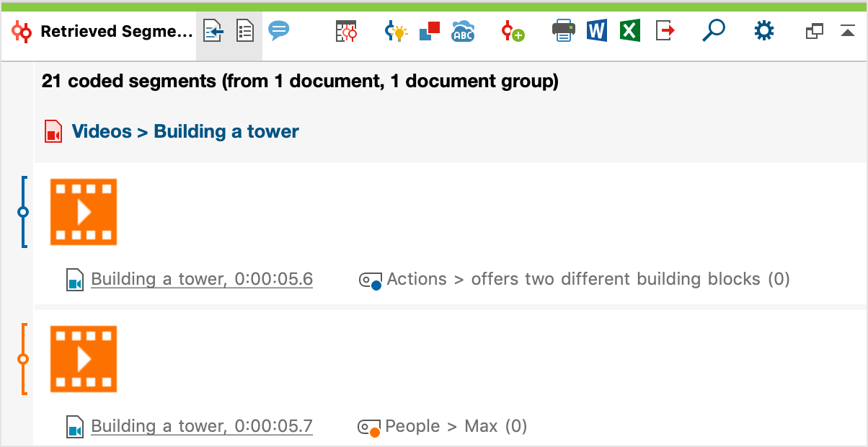
Task: Open the Word Cloud ABC icon
Action: (x=463, y=31)
